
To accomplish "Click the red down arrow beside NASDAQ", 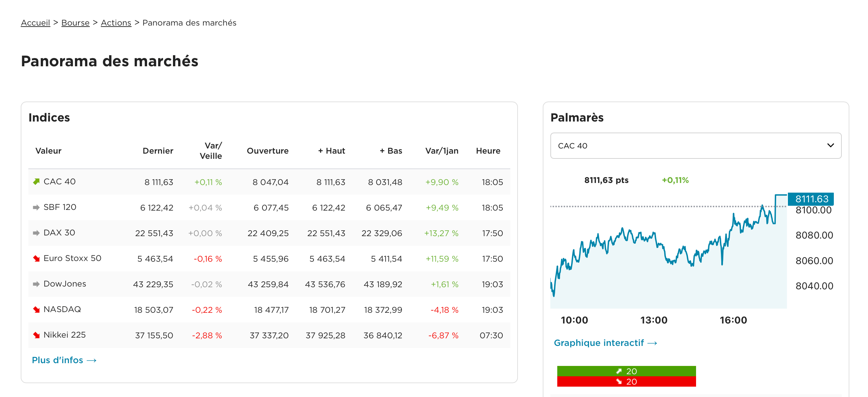I will click(x=36, y=309).
